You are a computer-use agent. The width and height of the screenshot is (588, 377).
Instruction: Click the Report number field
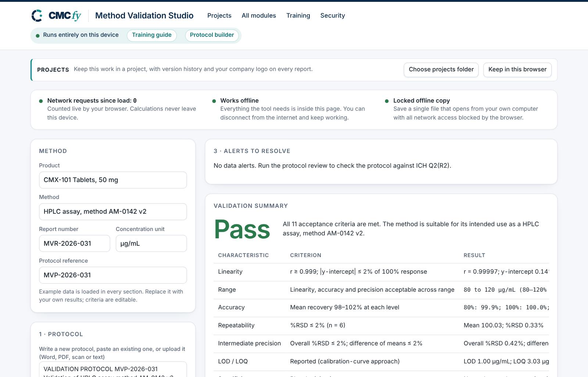coord(75,243)
